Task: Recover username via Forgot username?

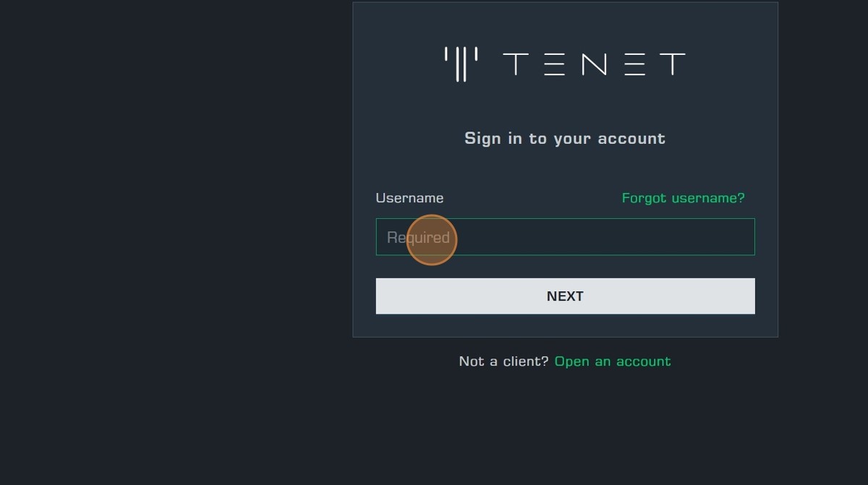Action: tap(683, 198)
